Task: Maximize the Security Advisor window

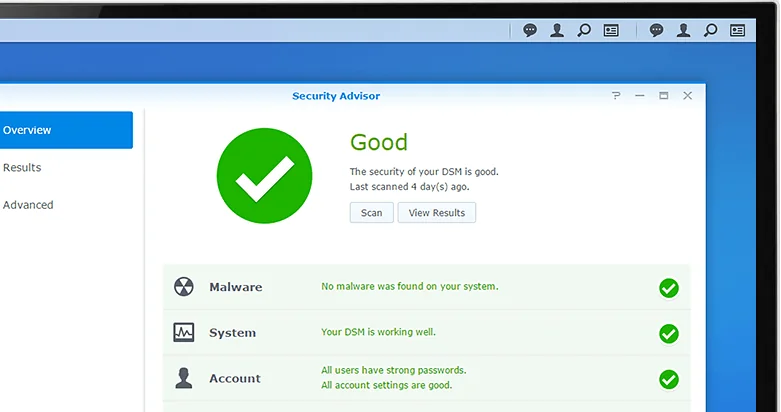Action: (x=663, y=96)
